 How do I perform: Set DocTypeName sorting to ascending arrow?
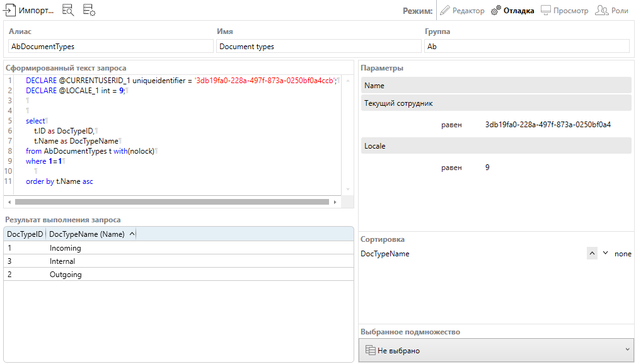tap(592, 253)
